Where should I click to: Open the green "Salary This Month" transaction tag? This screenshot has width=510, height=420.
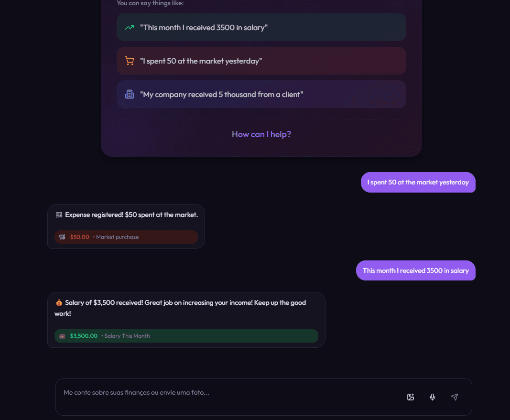pyautogui.click(x=186, y=336)
